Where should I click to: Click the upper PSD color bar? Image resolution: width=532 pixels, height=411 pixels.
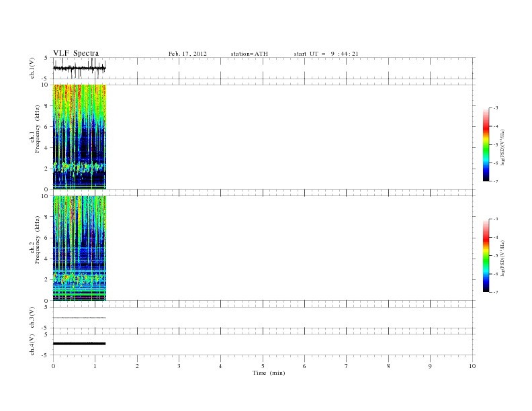[x=486, y=144]
